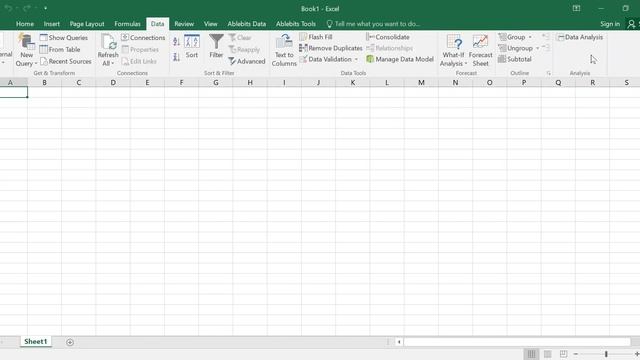Viewport: 640px width, 360px height.
Task: Open Ribbon Display Options
Action: tap(576, 8)
